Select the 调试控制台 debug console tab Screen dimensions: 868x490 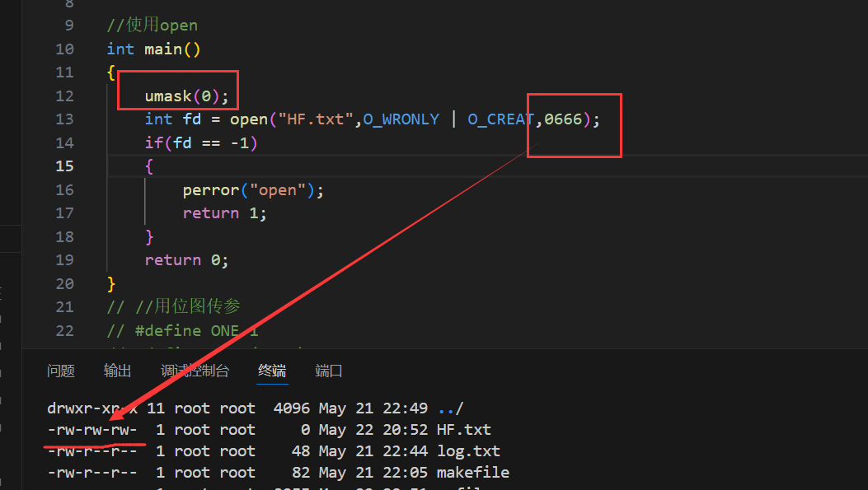[x=195, y=371]
